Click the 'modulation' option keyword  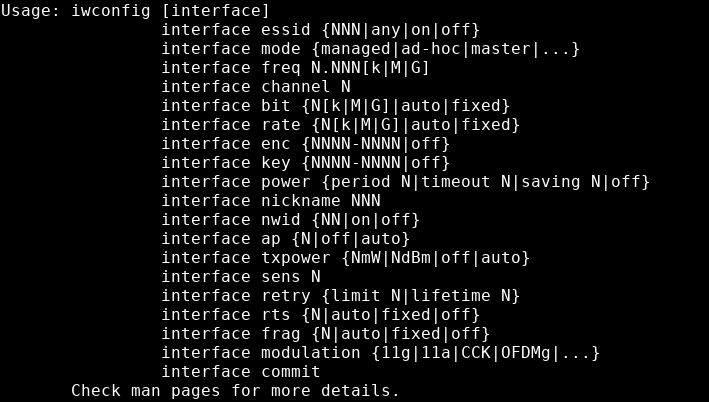(x=310, y=353)
